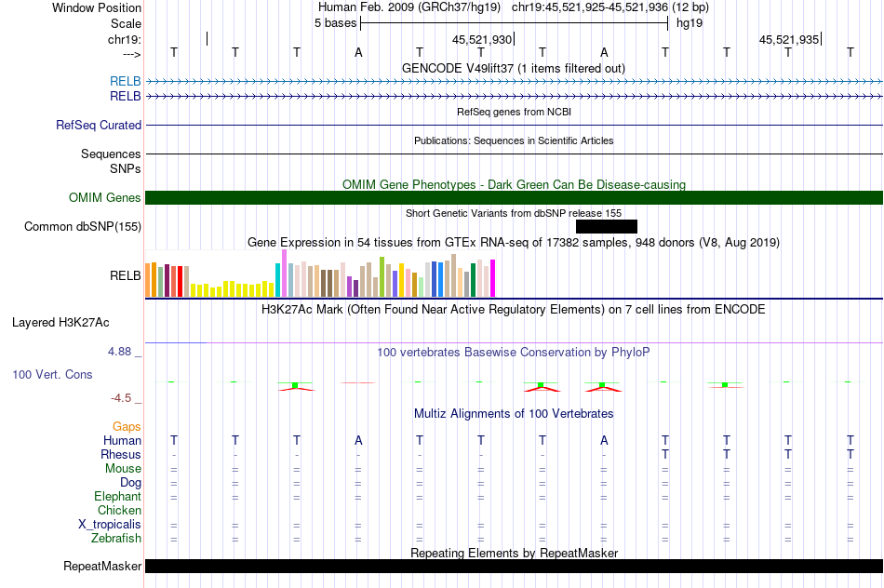Image resolution: width=884 pixels, height=588 pixels.
Task: Click the black RepeatMasker element bar
Action: pyautogui.click(x=515, y=566)
